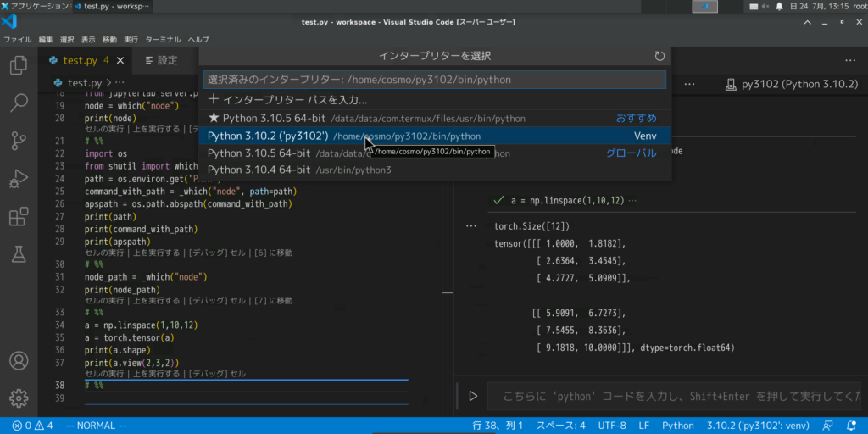Open the py3102 kernel picker
Viewport: 868px width, 434px height.
click(x=792, y=85)
